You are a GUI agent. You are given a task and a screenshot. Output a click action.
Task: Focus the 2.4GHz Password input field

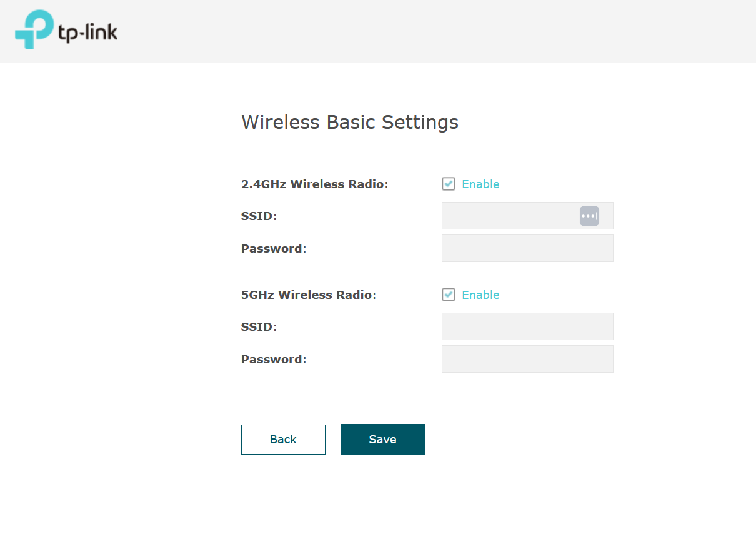[527, 248]
